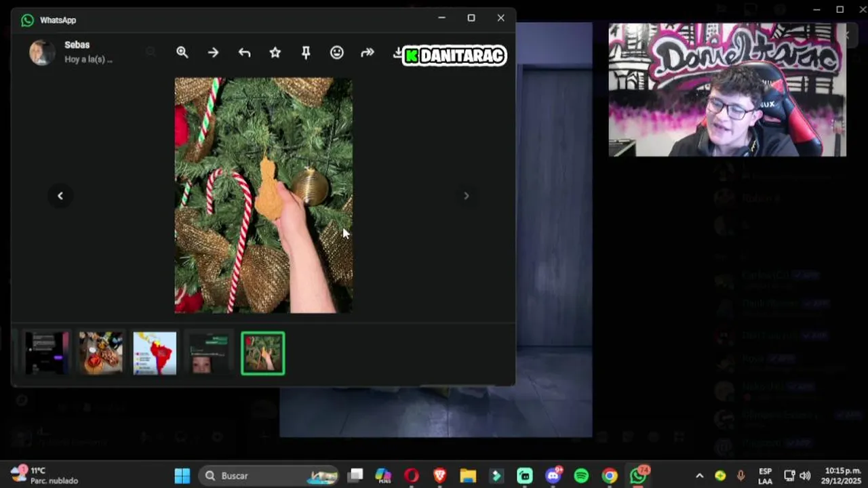Open Discord from the taskbar

click(x=553, y=476)
